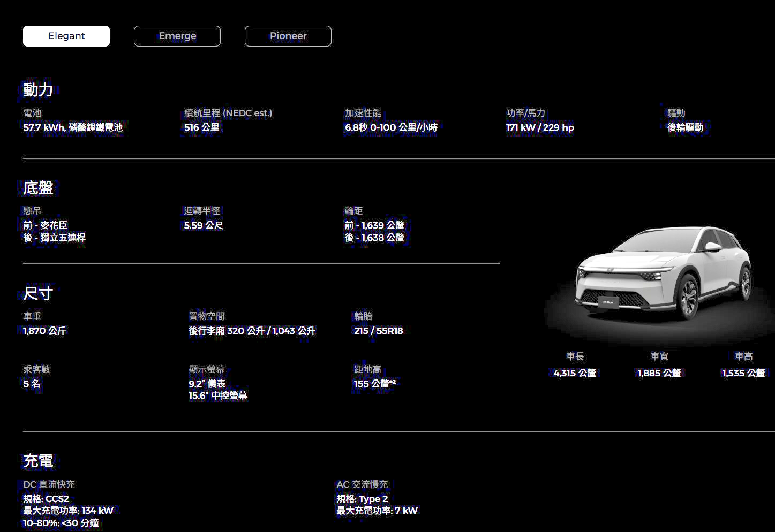The image size is (775, 532).
Task: Click the 516 公里 range value
Action: pos(202,127)
